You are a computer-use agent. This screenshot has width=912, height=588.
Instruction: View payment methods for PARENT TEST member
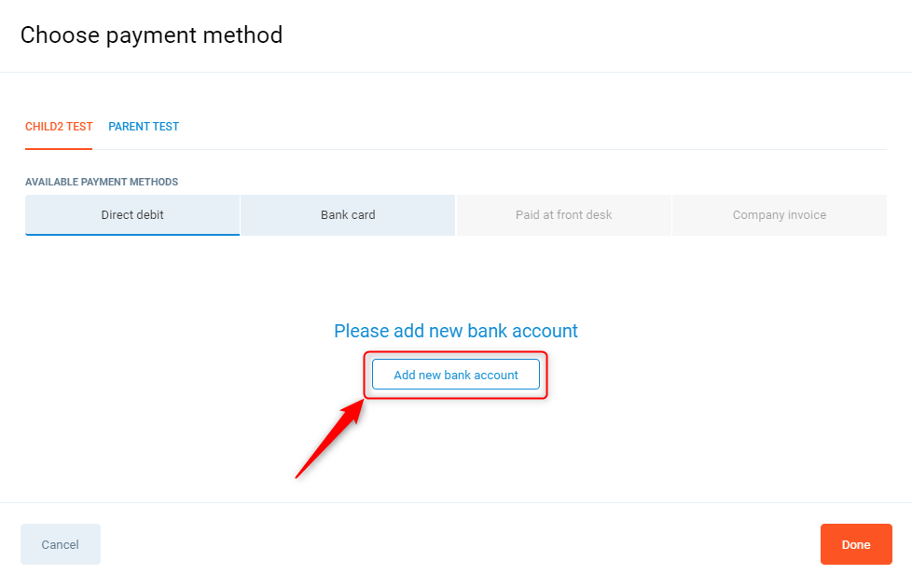(144, 127)
